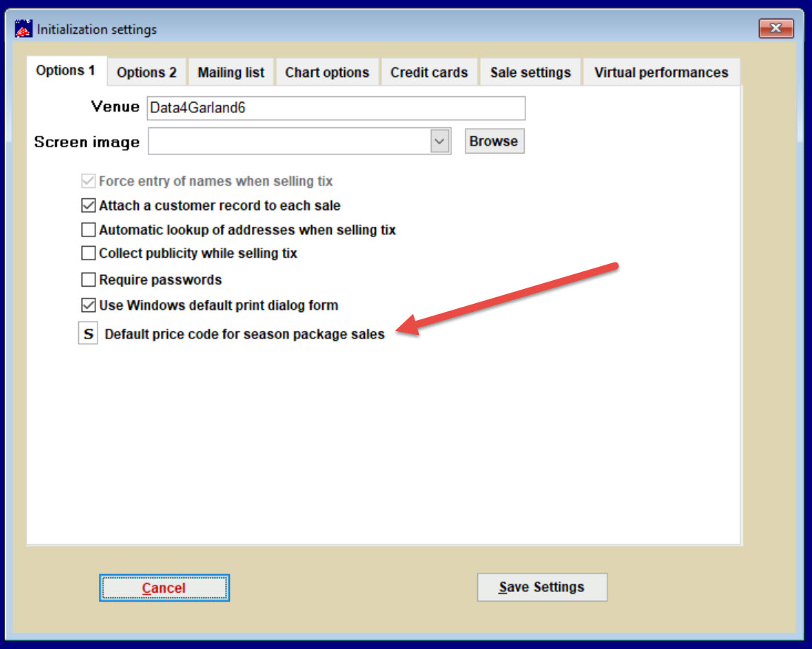Switch to Sale settings tab

point(530,72)
